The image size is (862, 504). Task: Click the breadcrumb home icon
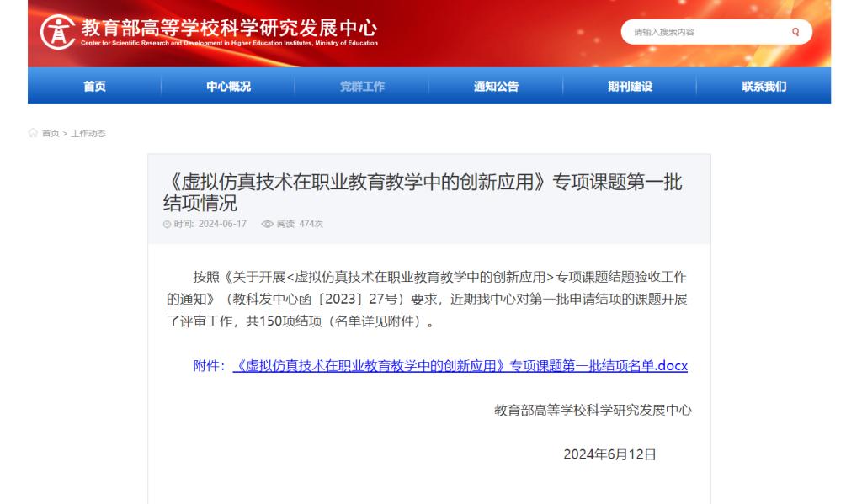[x=33, y=134]
